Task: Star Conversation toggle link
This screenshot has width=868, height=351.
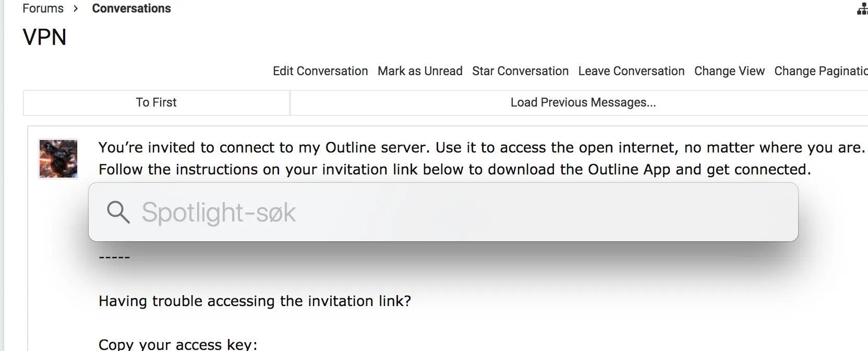Action: pos(520,71)
